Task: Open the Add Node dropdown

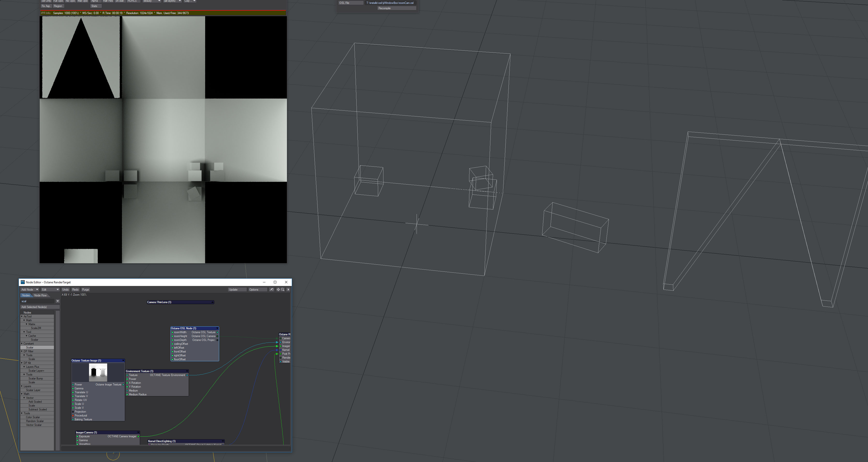Action: coord(29,290)
